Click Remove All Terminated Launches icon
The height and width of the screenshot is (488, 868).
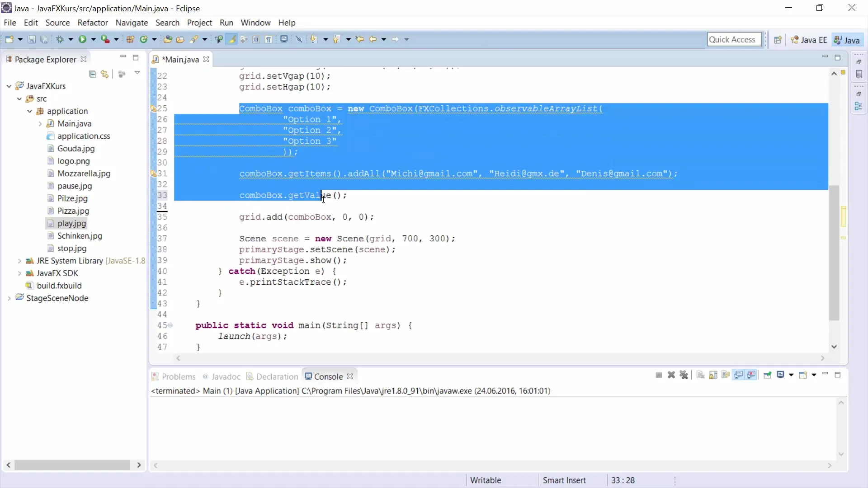[x=684, y=375]
